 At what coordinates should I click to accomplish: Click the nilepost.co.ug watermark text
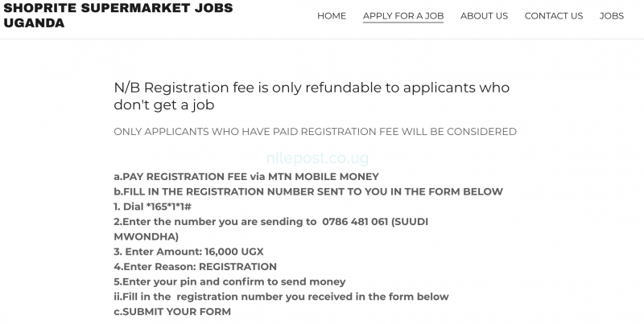(x=307, y=160)
